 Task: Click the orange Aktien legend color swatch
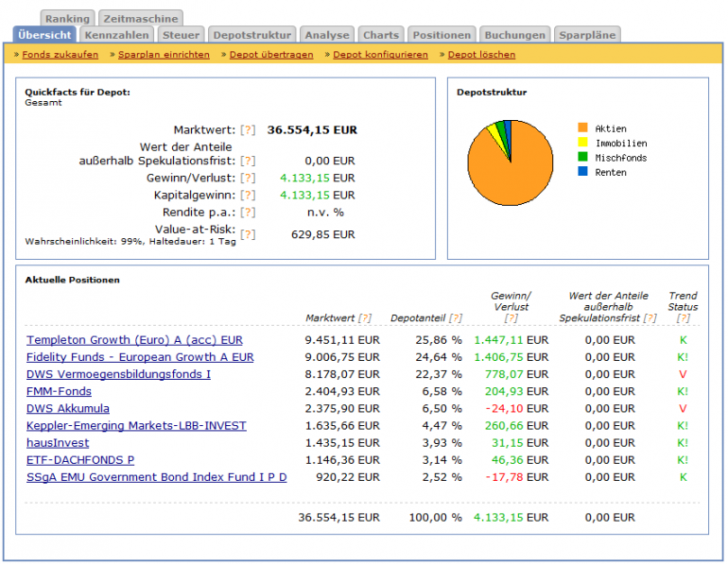(x=582, y=128)
